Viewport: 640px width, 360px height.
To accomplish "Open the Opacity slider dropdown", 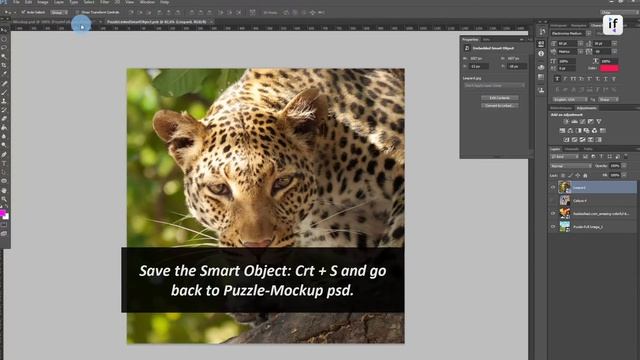I will (624, 166).
